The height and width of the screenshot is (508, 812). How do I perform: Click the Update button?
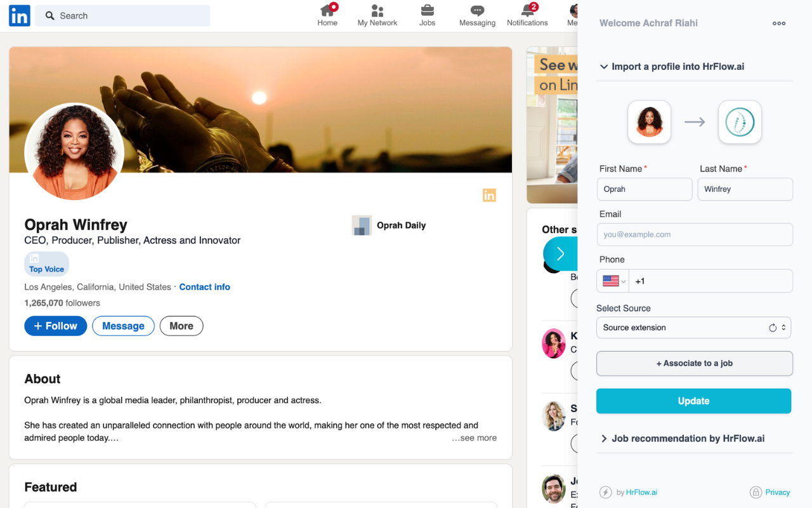693,401
